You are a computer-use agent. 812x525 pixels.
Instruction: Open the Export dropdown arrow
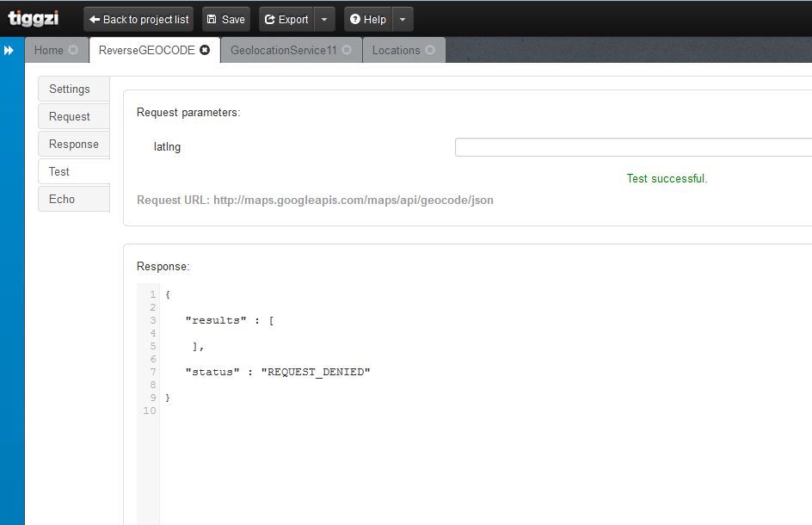pos(323,19)
